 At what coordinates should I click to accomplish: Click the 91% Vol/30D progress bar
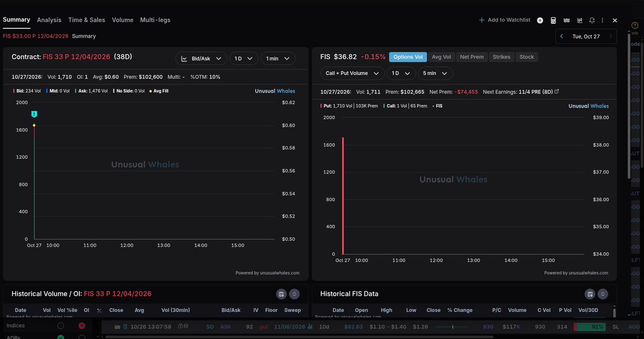click(x=589, y=327)
